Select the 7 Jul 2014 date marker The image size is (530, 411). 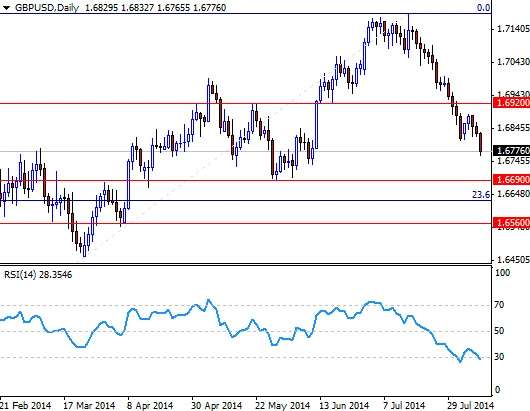coord(404,405)
